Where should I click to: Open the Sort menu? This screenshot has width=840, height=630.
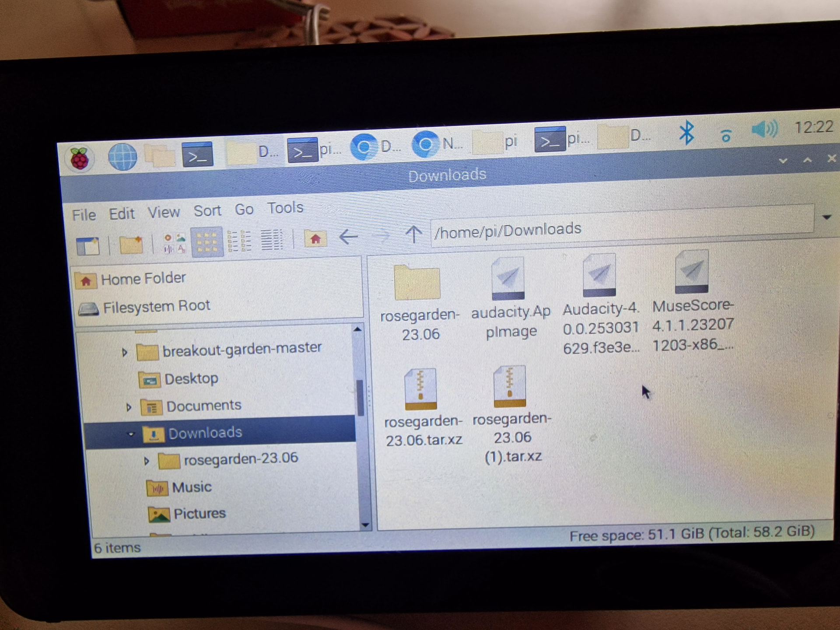click(x=207, y=211)
